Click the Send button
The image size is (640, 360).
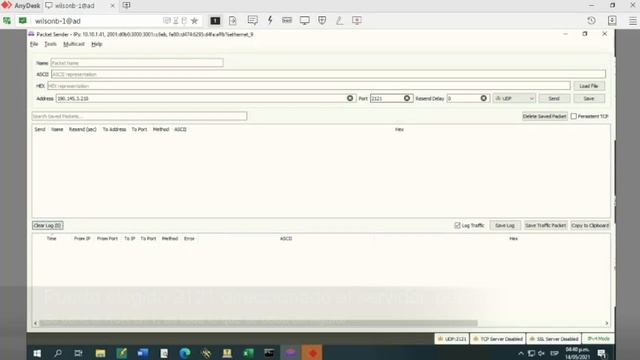554,98
